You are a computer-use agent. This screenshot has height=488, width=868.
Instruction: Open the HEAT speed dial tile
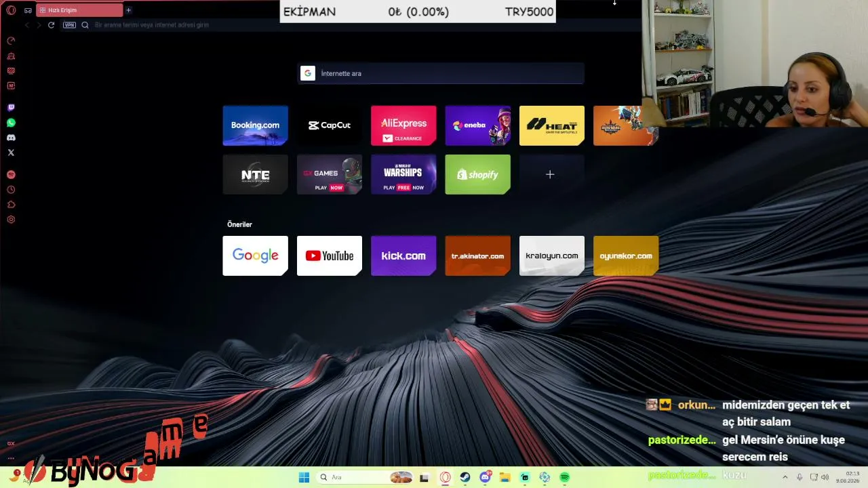pyautogui.click(x=552, y=125)
